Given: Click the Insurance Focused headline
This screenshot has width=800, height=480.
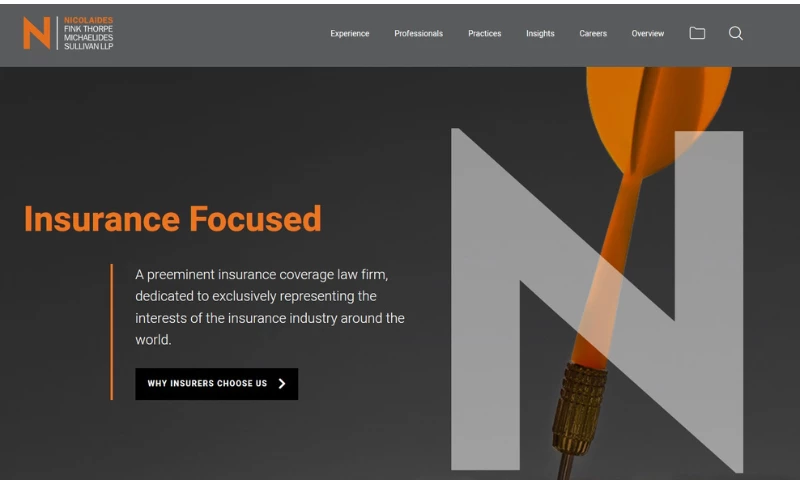Looking at the screenshot, I should (x=172, y=219).
